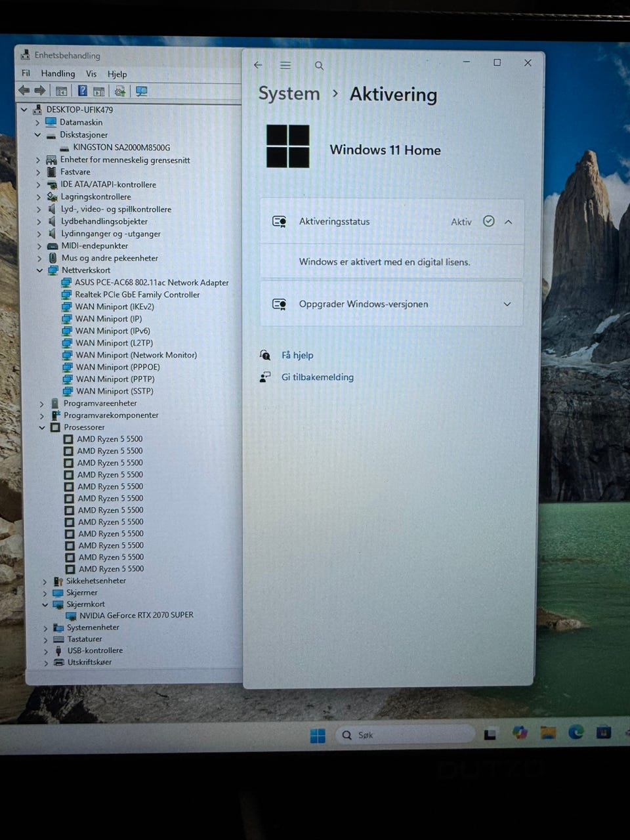Click the Enhetsbehandling title bar app icon
Screen dimensions: 630x840
tap(25, 54)
